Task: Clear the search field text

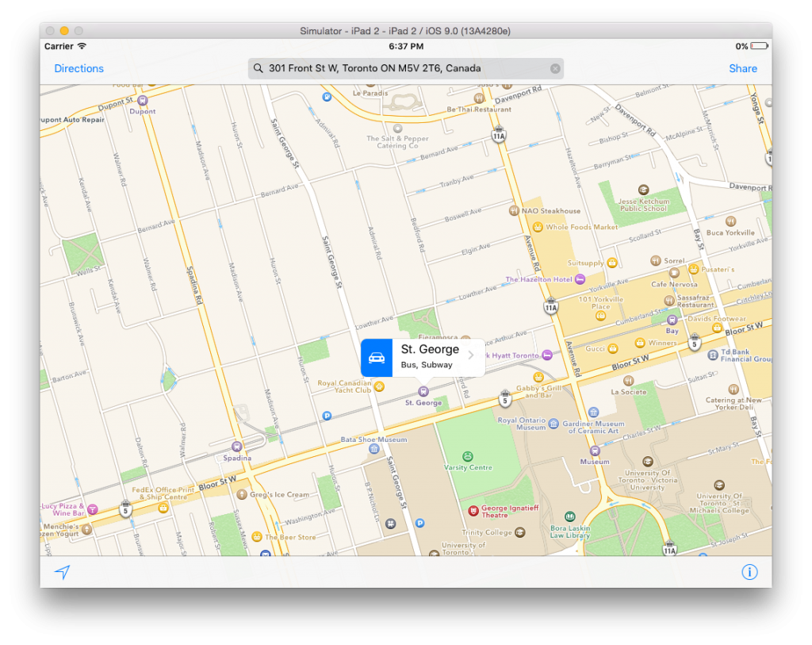Action: (555, 68)
